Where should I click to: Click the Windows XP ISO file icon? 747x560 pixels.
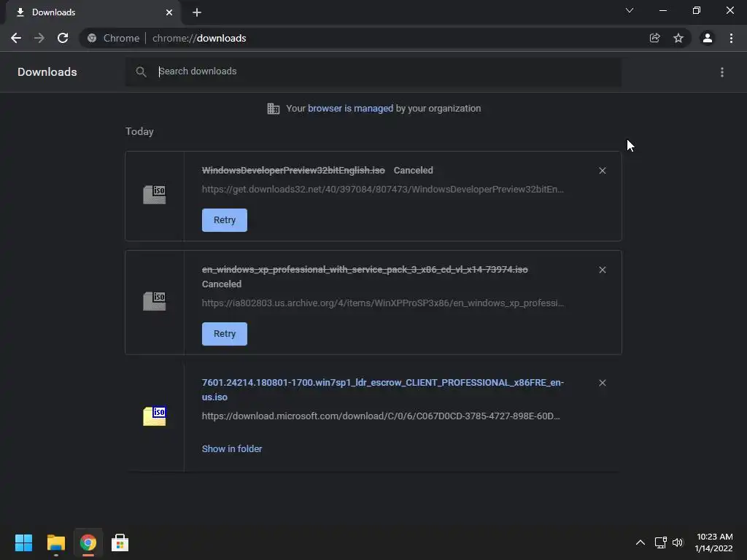click(x=155, y=301)
